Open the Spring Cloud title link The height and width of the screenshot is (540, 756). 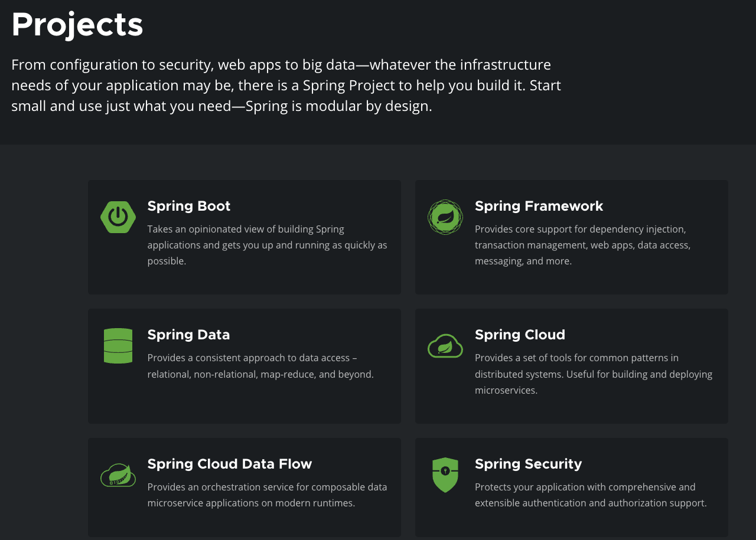[520, 335]
